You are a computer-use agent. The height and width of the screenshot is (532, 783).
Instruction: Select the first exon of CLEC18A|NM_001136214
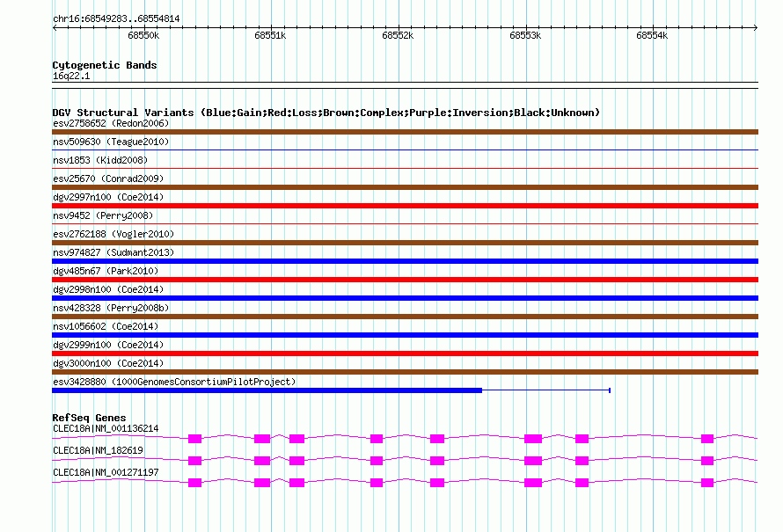click(194, 439)
